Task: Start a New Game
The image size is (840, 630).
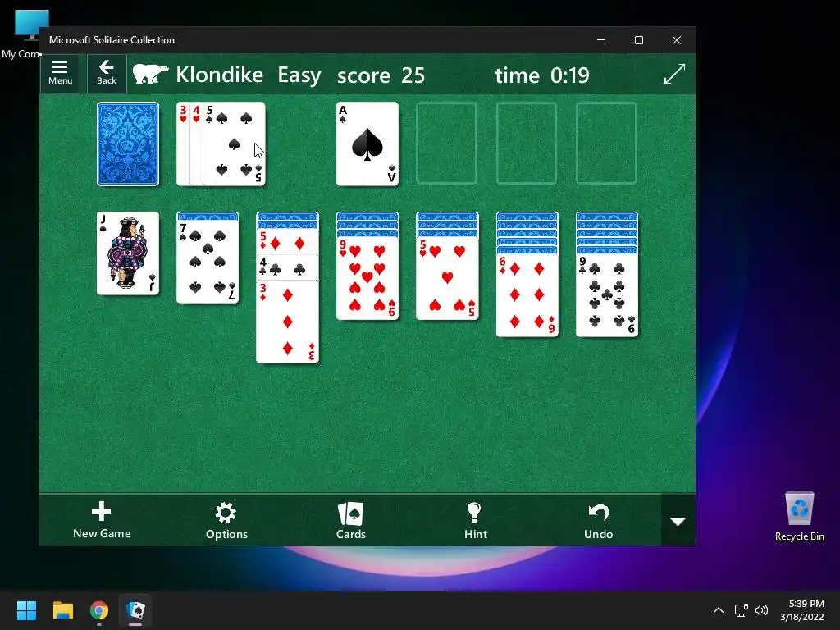Action: coord(102,520)
